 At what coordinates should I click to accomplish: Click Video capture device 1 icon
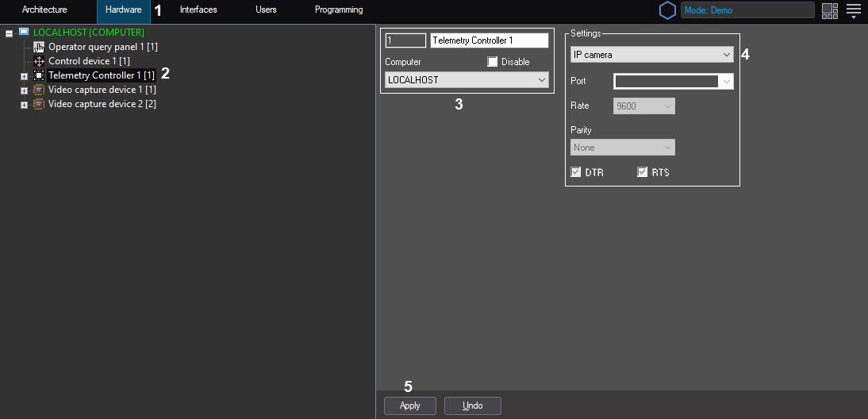[x=39, y=90]
